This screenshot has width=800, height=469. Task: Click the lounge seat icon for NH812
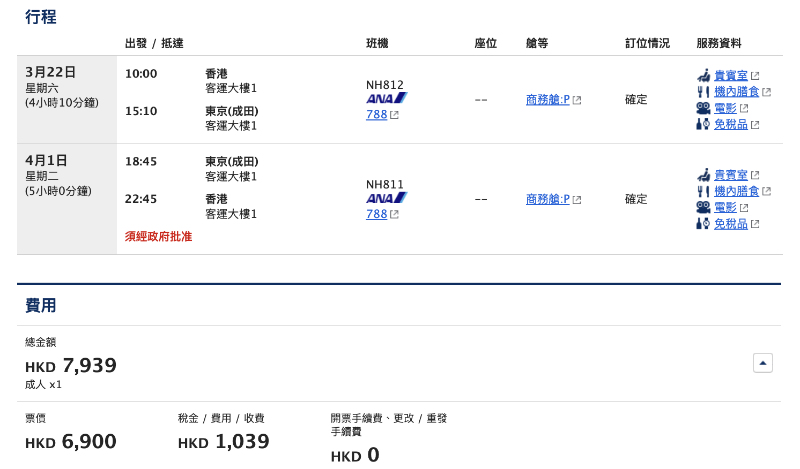click(x=704, y=76)
